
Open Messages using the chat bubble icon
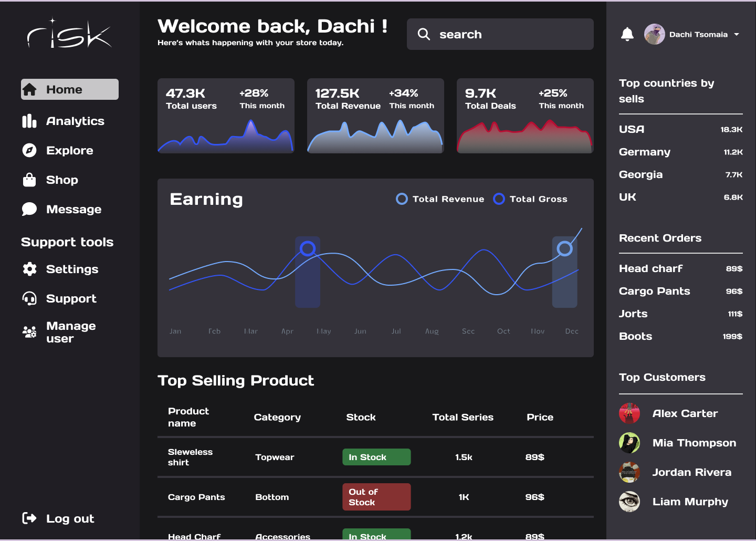click(29, 209)
